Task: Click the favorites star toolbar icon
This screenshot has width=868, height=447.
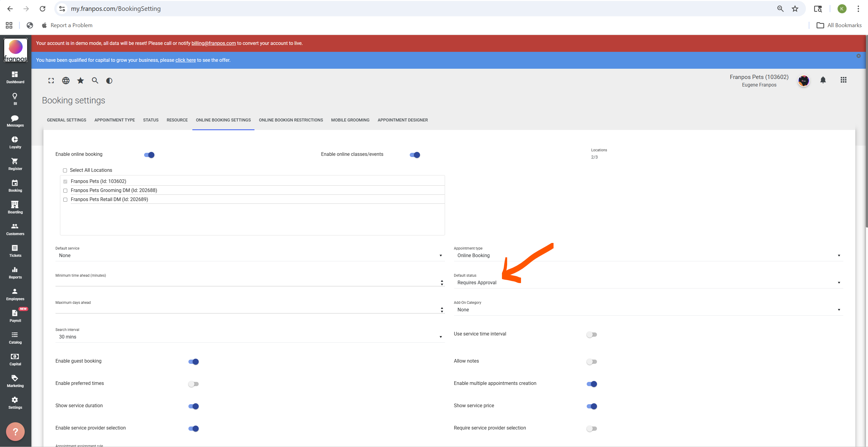Action: (80, 81)
